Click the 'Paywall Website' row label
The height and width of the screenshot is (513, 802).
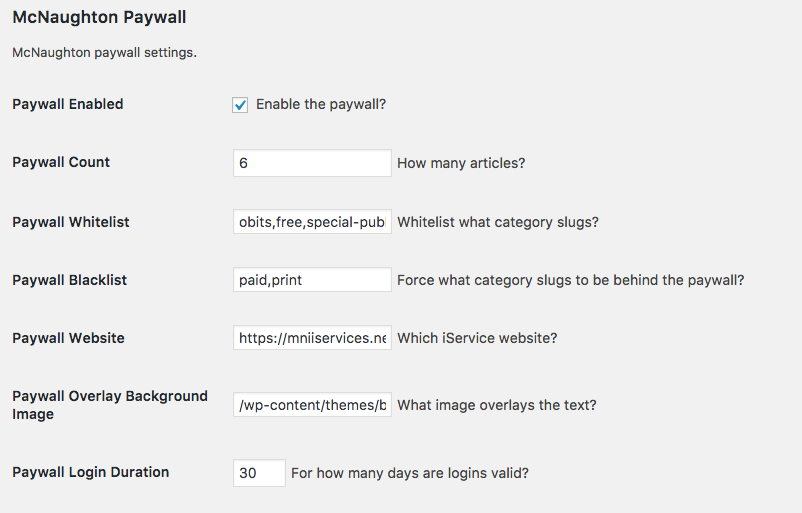coord(68,338)
